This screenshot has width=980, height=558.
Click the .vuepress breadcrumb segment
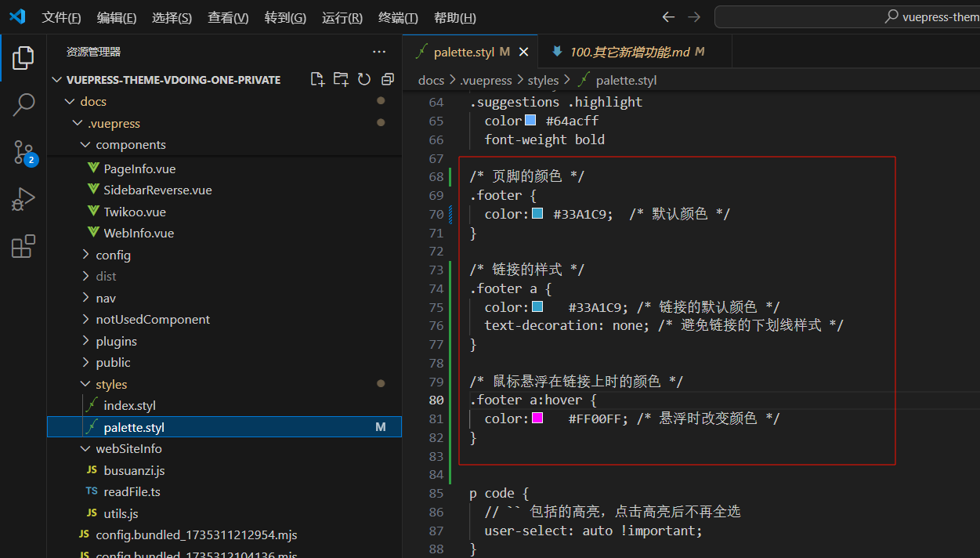[x=486, y=80]
